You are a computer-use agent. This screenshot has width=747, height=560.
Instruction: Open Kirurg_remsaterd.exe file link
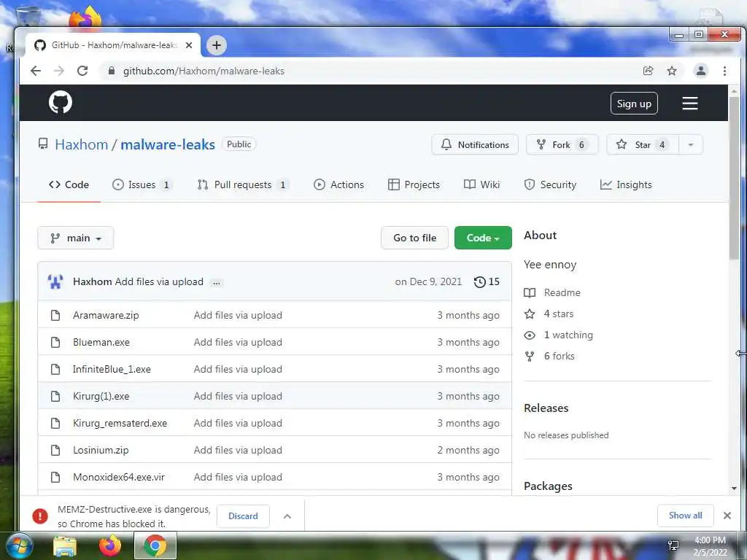(120, 423)
